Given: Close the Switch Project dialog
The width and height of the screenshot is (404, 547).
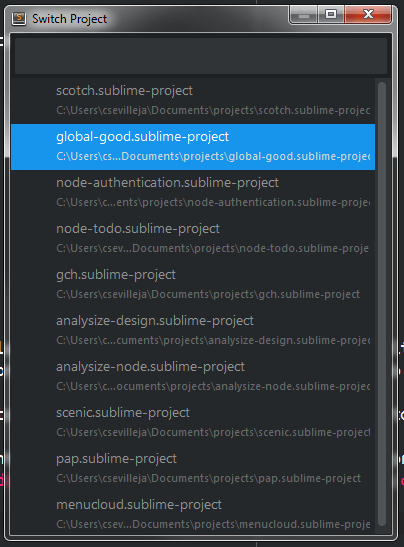Looking at the screenshot, I should pyautogui.click(x=368, y=15).
